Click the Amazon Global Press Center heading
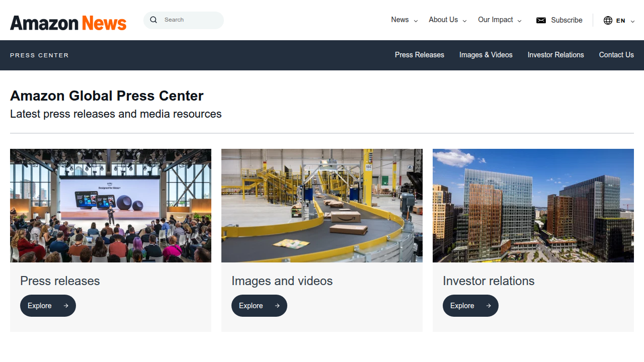The height and width of the screenshot is (362, 644). [x=107, y=96]
